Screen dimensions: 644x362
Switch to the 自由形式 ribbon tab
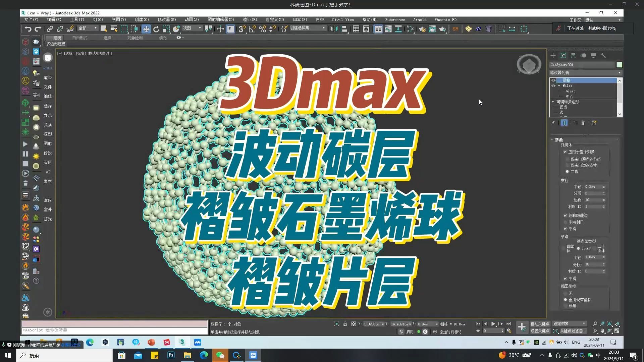tap(79, 38)
